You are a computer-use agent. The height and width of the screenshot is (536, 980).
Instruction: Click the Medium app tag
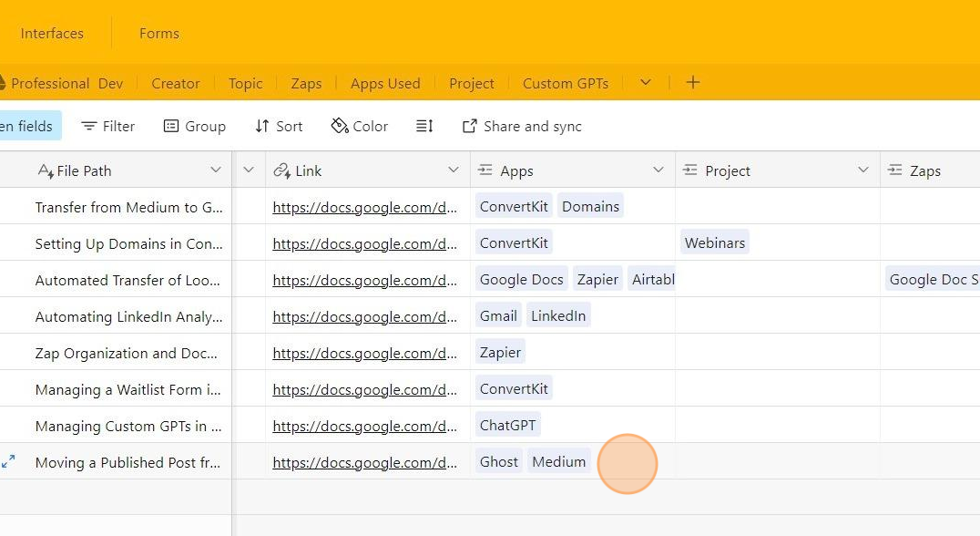[x=558, y=461]
